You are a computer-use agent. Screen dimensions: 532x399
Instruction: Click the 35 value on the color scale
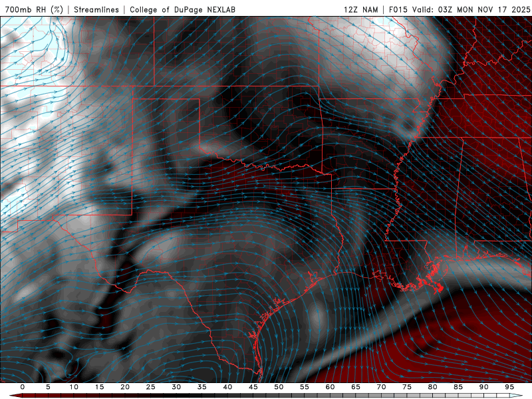pos(202,387)
